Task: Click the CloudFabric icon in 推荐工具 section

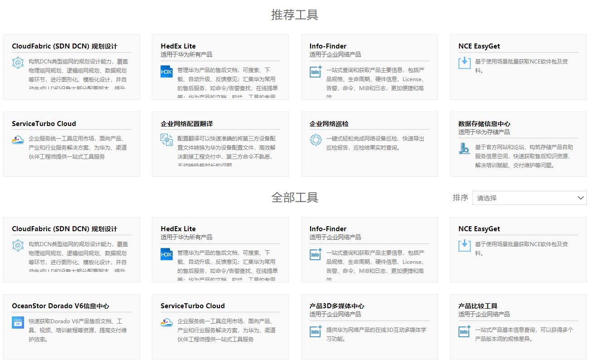Action: pos(18,63)
